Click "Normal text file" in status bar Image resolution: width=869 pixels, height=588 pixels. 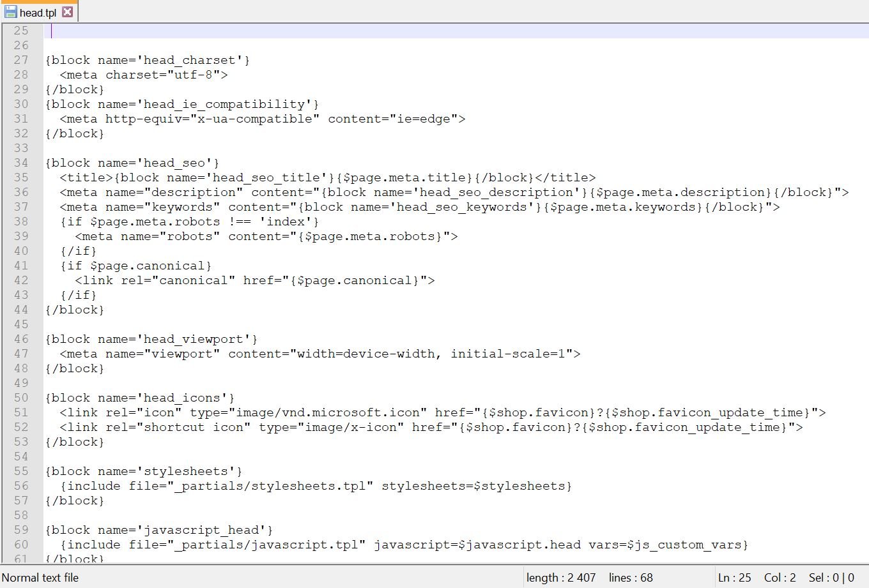(x=40, y=578)
